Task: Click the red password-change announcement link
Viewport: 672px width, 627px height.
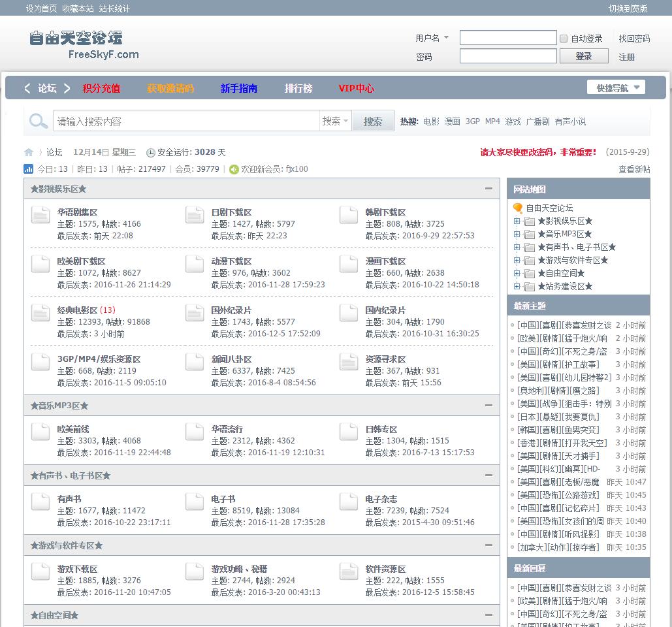Action: pyautogui.click(x=538, y=152)
